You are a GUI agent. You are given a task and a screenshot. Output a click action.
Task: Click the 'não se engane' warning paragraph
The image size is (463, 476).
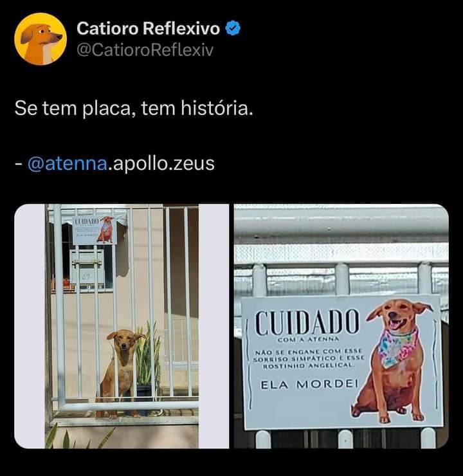click(309, 358)
